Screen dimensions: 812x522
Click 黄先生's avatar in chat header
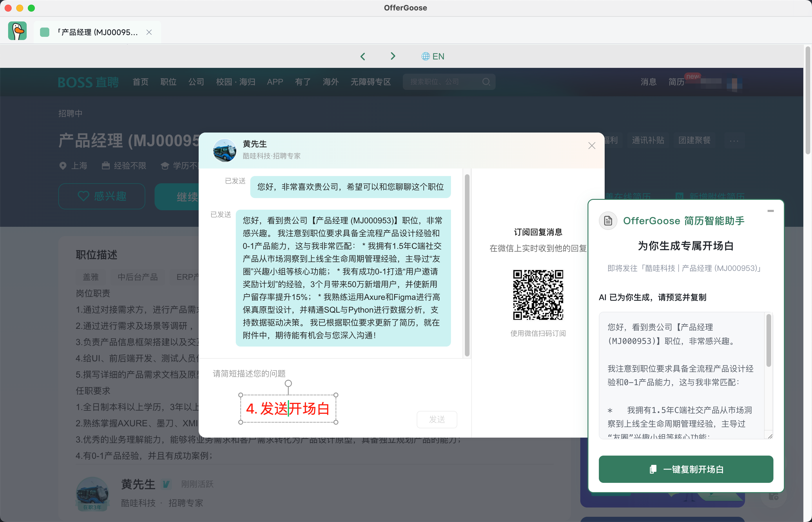pos(224,150)
